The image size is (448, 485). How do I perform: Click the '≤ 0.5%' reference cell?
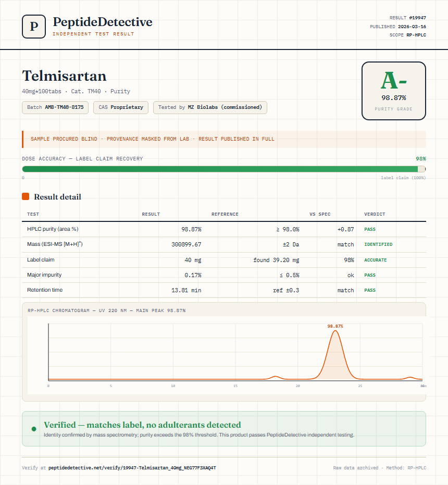tap(289, 275)
